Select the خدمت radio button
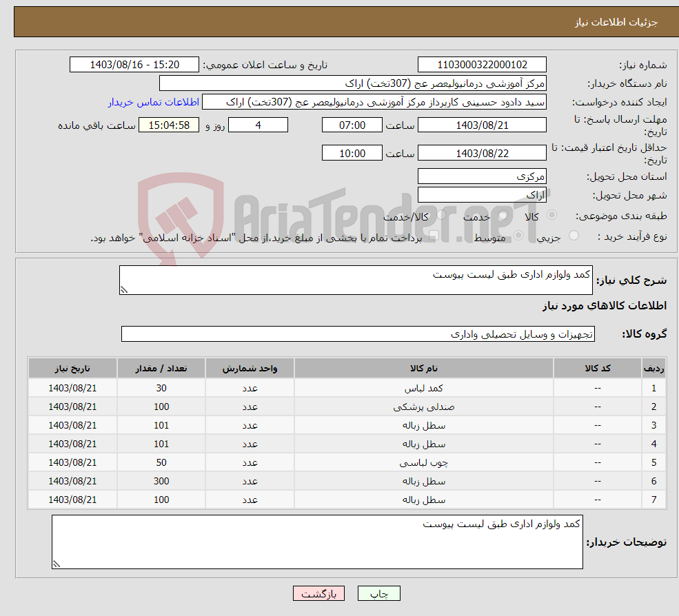This screenshot has width=679, height=616. pyautogui.click(x=503, y=215)
